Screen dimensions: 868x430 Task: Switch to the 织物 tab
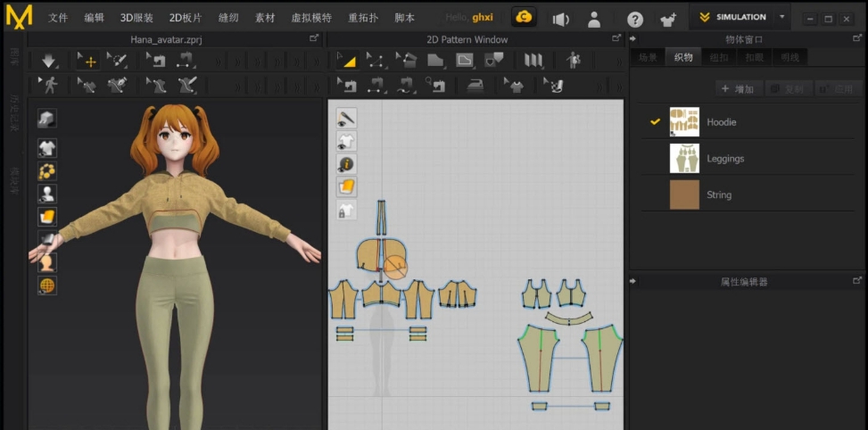(x=683, y=57)
